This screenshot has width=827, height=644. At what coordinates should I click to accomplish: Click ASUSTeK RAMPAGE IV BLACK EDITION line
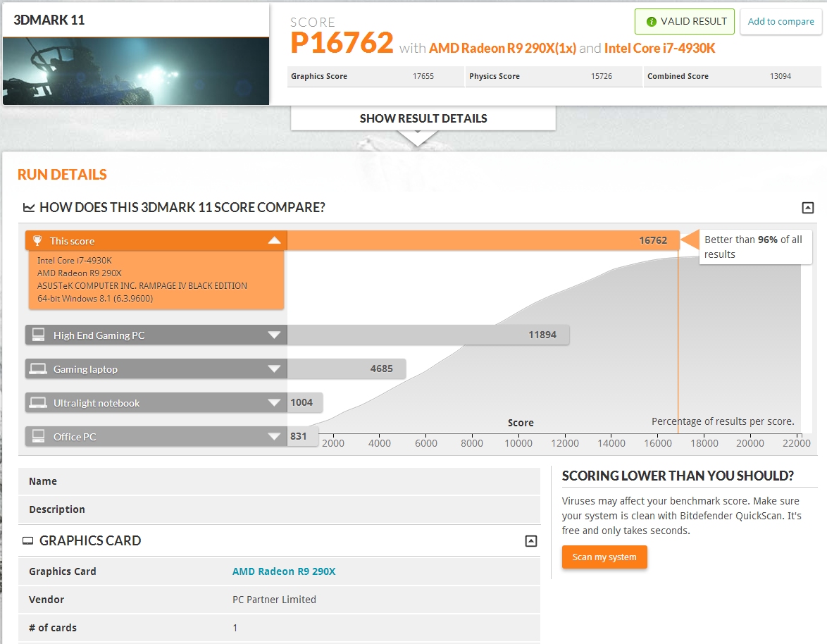coord(142,286)
